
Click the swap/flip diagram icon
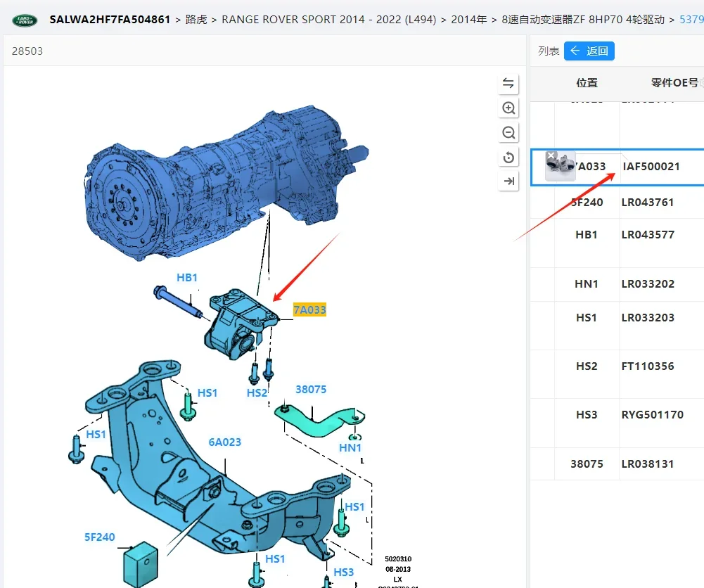[x=508, y=83]
